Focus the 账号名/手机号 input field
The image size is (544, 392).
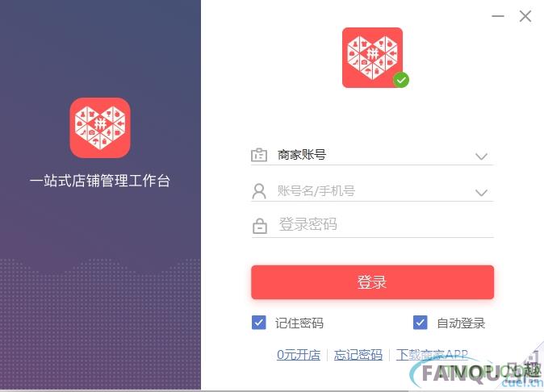pos(373,191)
